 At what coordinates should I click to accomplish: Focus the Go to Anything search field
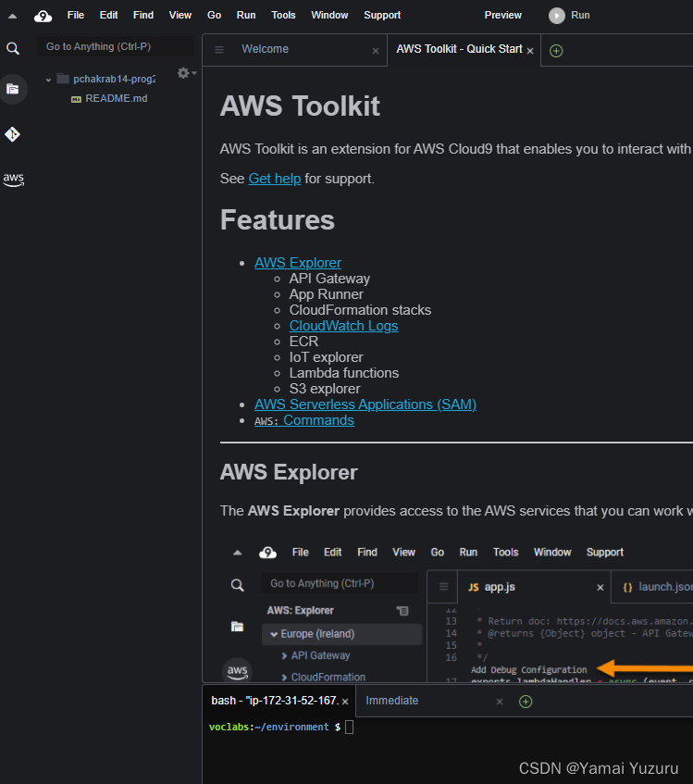[115, 46]
